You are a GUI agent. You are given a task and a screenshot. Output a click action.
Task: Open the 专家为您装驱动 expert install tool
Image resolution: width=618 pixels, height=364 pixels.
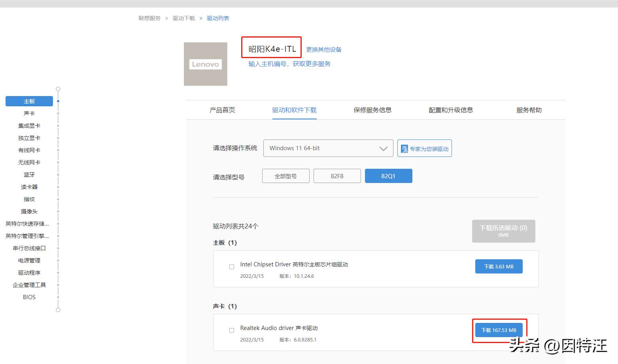pyautogui.click(x=424, y=148)
